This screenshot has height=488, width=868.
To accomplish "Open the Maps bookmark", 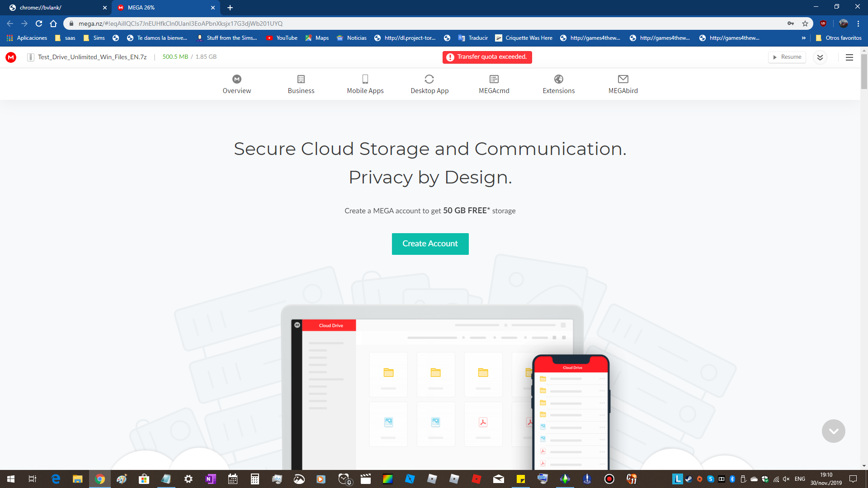I will tap(317, 38).
